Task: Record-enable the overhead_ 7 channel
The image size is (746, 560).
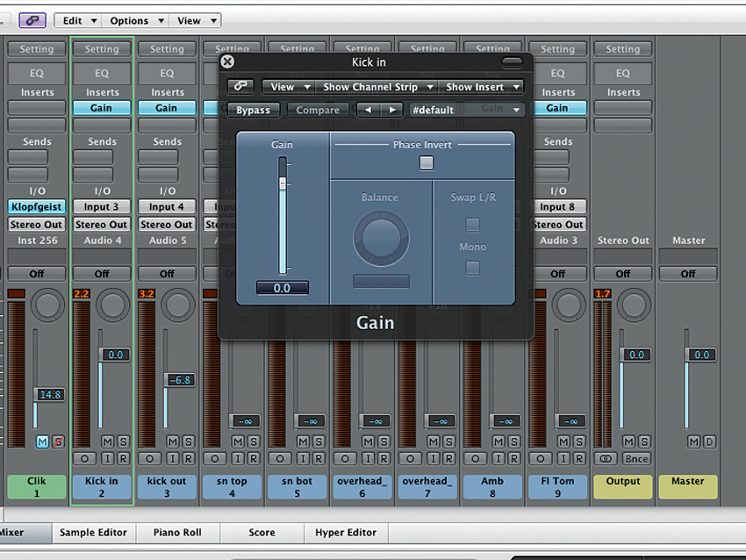Action: tap(448, 459)
